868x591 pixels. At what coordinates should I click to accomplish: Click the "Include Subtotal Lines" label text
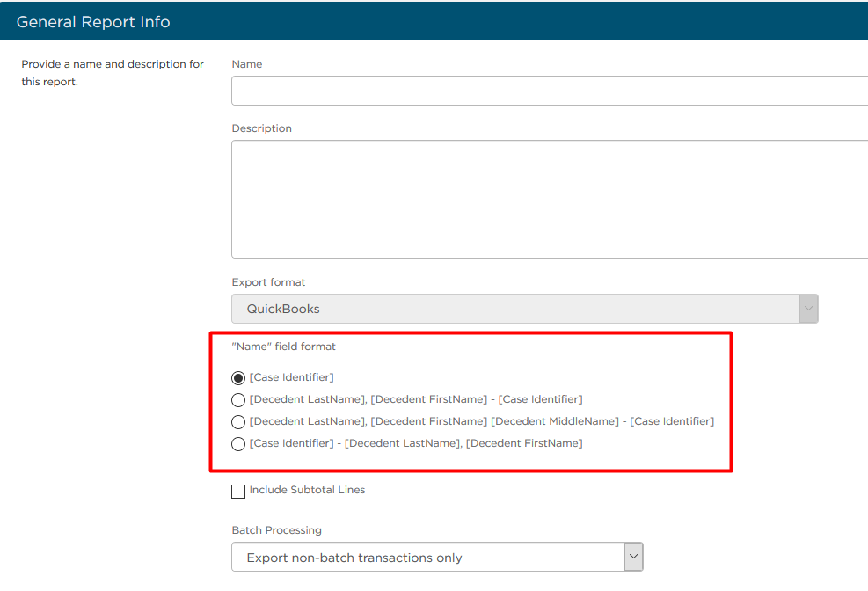click(307, 490)
